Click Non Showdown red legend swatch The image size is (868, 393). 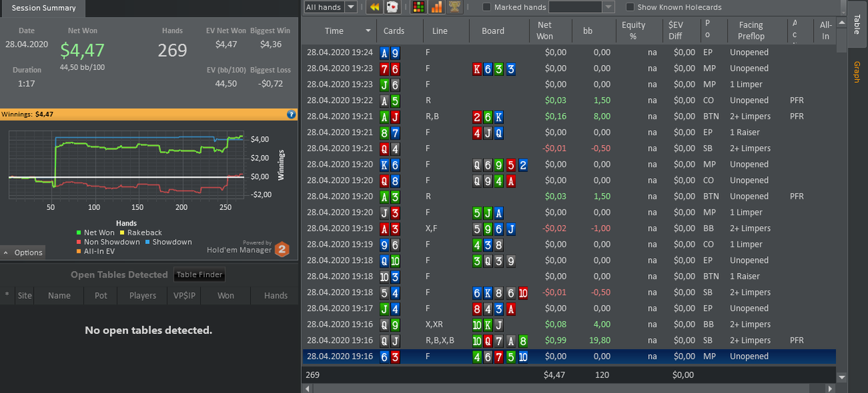(79, 242)
